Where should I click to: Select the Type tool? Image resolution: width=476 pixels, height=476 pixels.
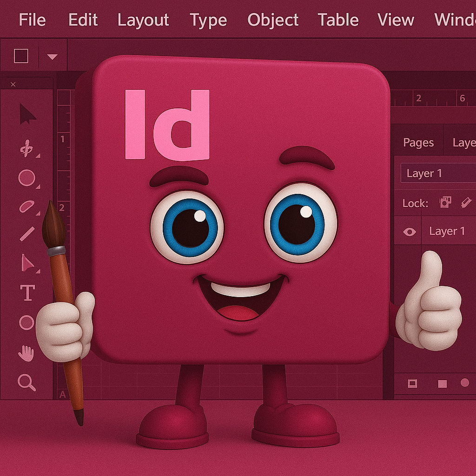[27, 293]
